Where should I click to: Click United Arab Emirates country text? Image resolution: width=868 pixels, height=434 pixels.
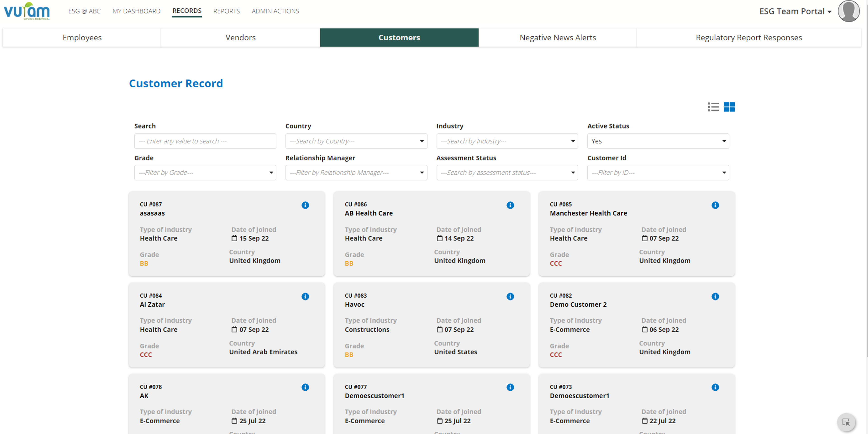click(x=263, y=352)
